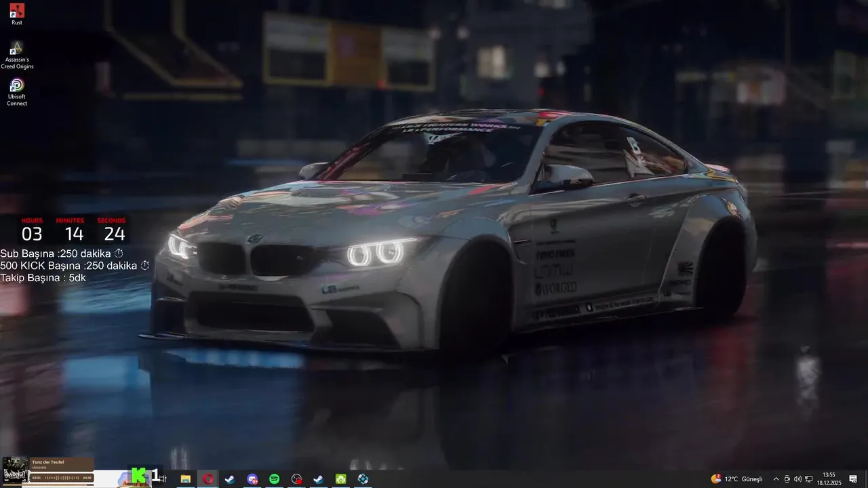Click the green Kick logo overlay
This screenshot has width=868, height=488.
(x=138, y=476)
